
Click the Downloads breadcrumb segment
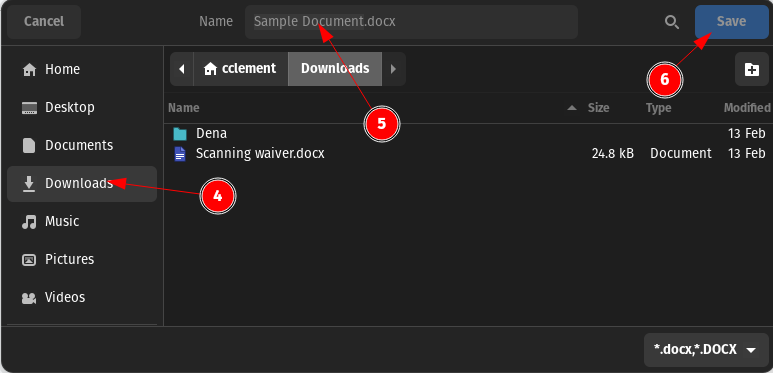coord(335,69)
